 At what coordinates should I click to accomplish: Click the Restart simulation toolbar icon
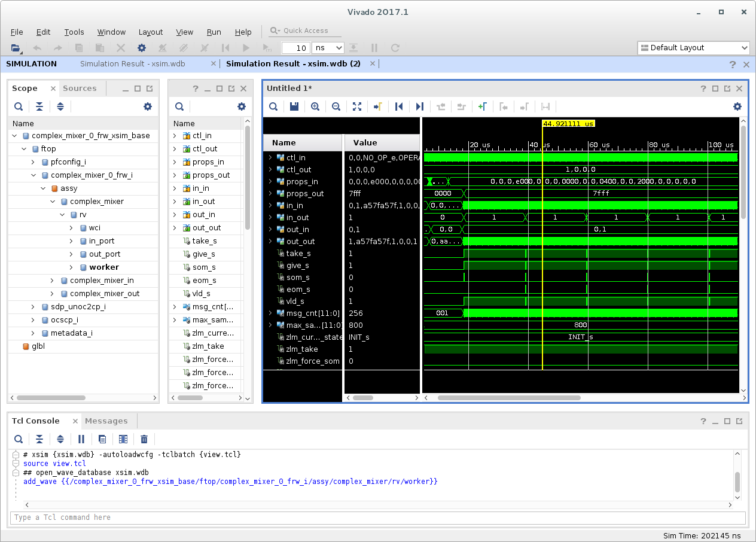225,48
